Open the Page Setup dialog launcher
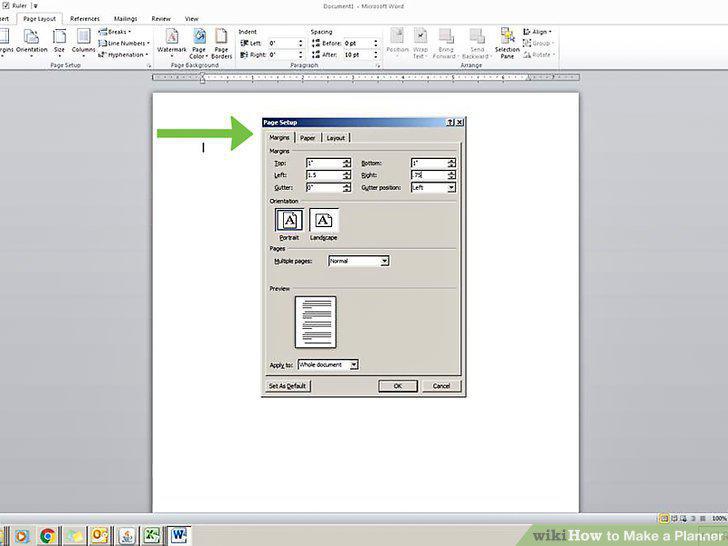The height and width of the screenshot is (546, 728). 149,66
